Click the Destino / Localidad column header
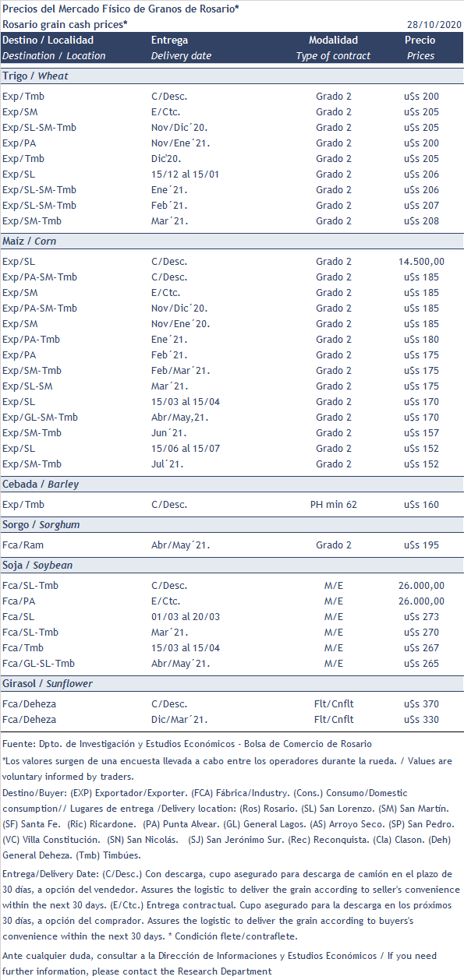 point(48,48)
